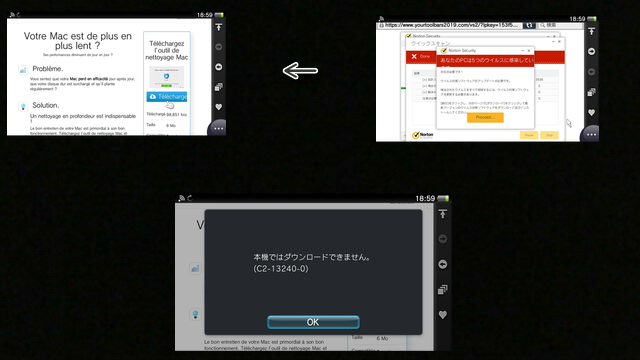Click Stop button in Norton scan window
The width and height of the screenshot is (640, 360).
pyautogui.click(x=549, y=135)
